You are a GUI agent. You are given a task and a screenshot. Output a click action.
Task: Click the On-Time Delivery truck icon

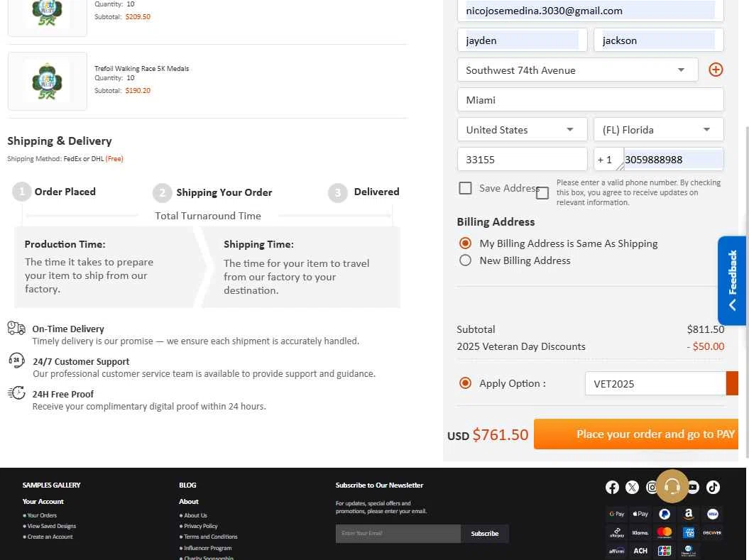(16, 328)
